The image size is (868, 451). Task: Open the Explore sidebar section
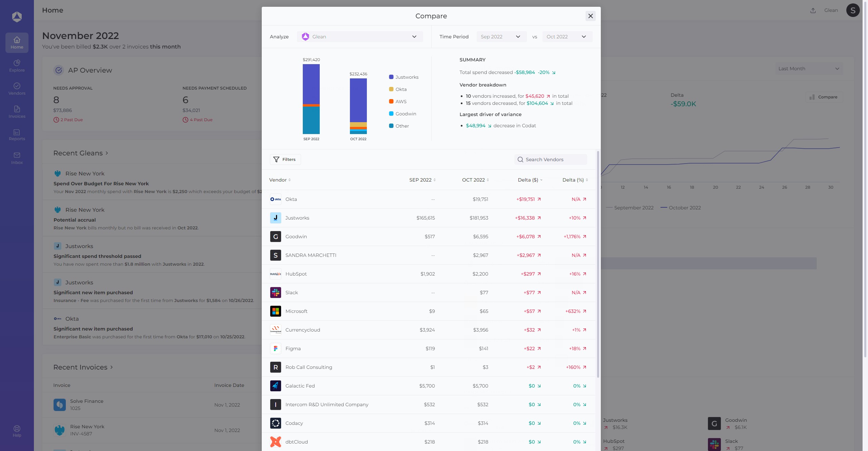pyautogui.click(x=17, y=66)
